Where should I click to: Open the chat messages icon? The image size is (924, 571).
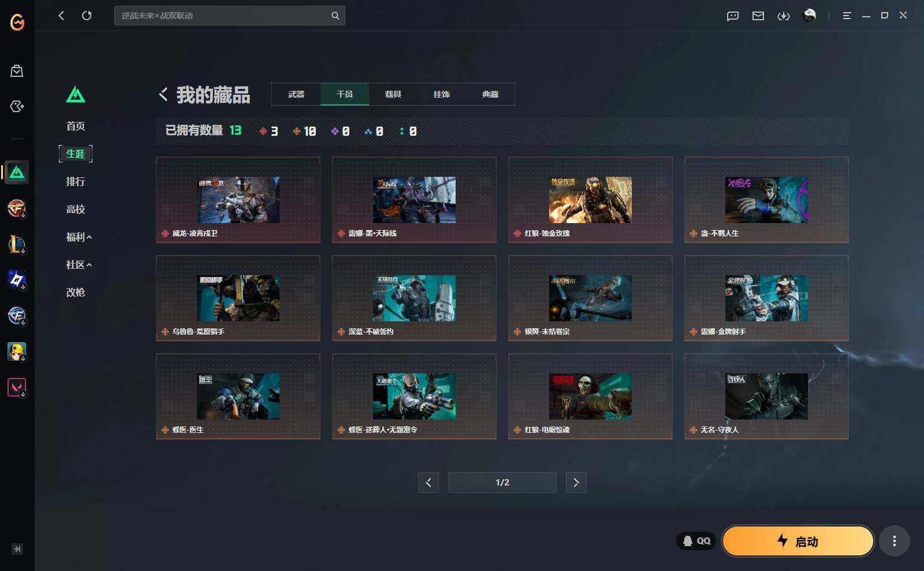(x=733, y=16)
